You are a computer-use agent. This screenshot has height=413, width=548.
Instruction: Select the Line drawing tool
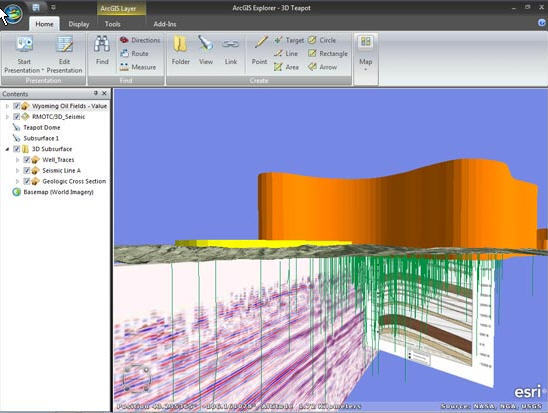click(286, 53)
